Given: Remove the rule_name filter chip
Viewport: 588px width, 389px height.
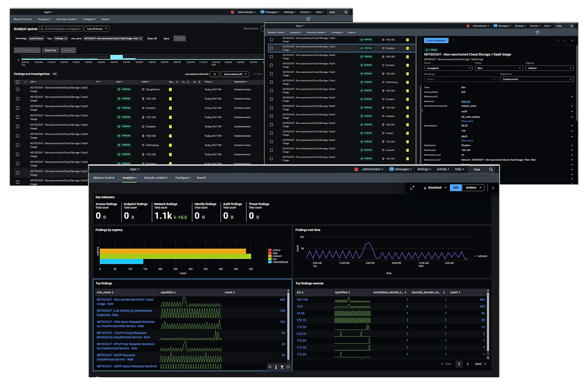Looking at the screenshot, I should click(x=141, y=38).
